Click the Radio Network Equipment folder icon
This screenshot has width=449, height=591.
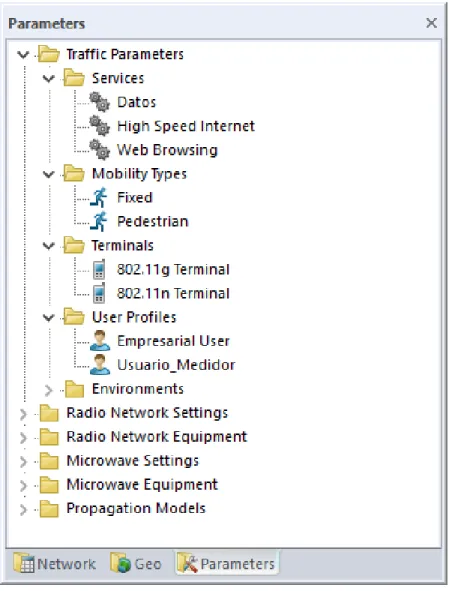tap(49, 437)
